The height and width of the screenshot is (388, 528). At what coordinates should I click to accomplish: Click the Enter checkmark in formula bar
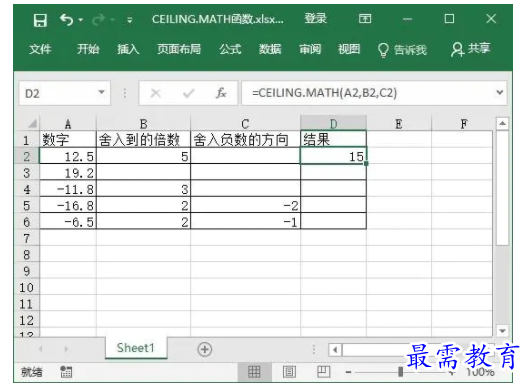pos(189,93)
